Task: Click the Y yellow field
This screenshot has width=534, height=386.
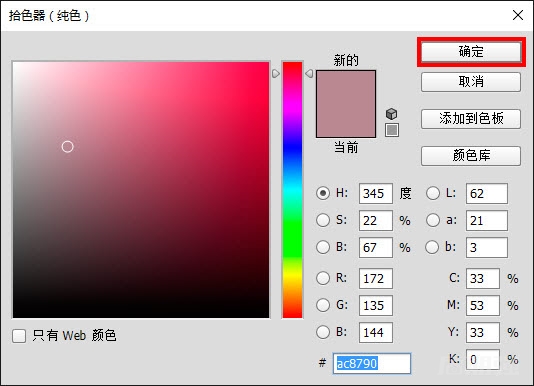Action: coord(483,332)
